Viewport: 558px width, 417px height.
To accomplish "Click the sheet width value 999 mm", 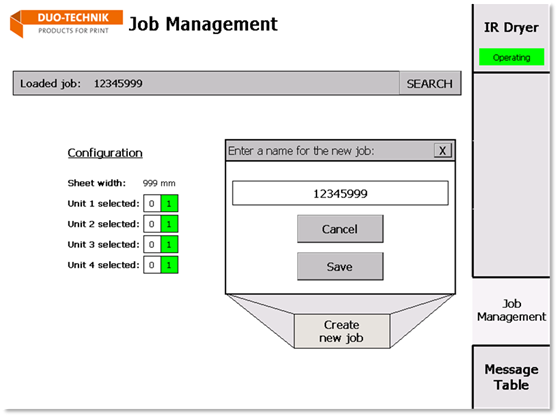I will (x=159, y=183).
